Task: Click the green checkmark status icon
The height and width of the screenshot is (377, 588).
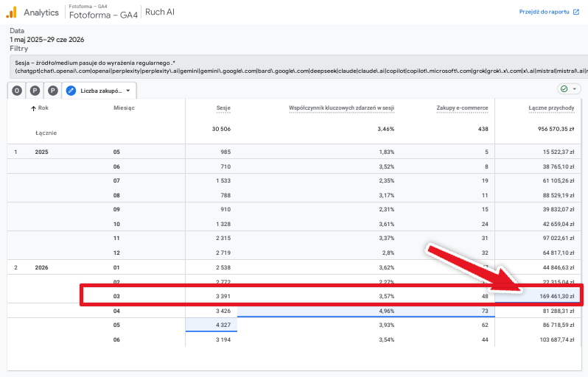Action: coord(564,89)
